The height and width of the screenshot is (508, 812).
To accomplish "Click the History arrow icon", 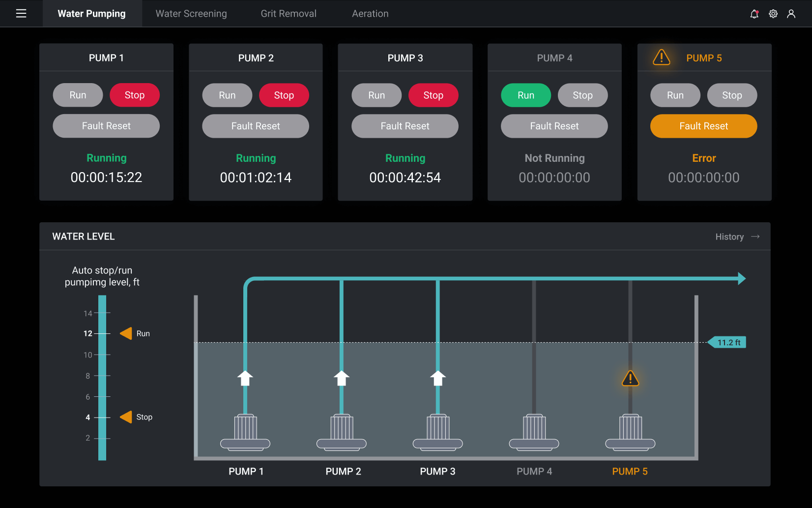I will pos(755,237).
